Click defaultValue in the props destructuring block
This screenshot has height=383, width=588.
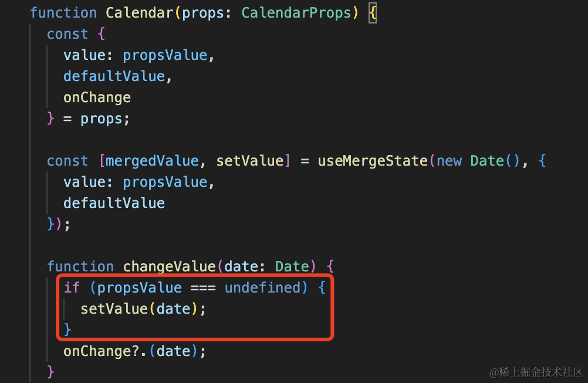click(114, 76)
